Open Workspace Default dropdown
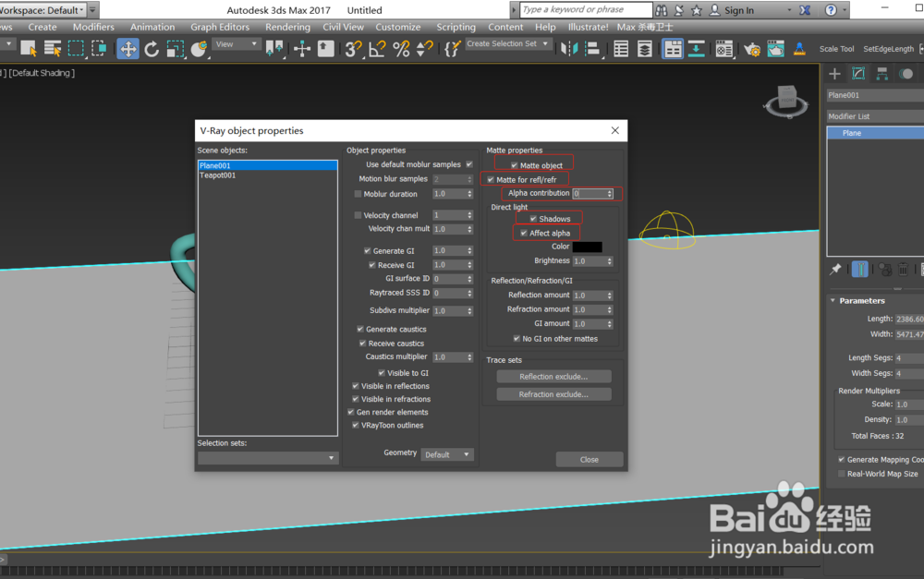The image size is (924, 579). (x=43, y=10)
